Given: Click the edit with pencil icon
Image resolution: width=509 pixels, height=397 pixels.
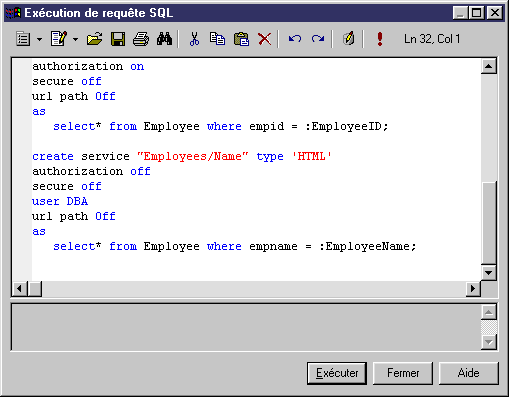Looking at the screenshot, I should tap(59, 39).
